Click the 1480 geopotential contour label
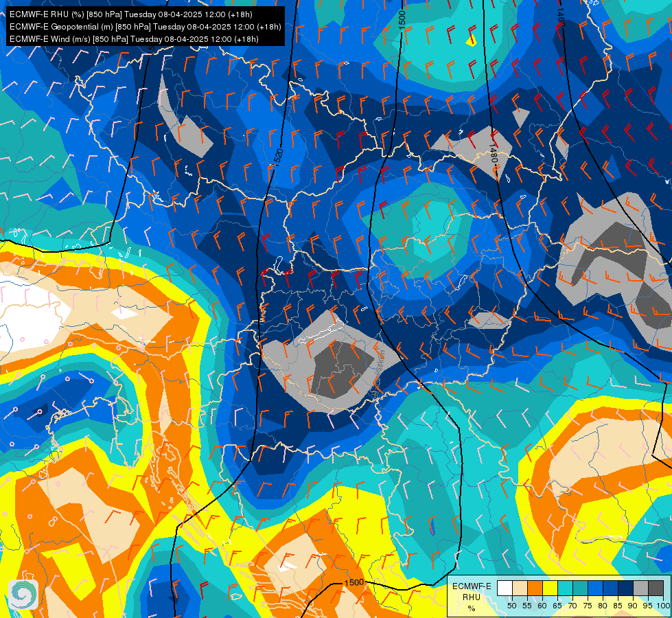Viewport: 672px width, 618px height. click(494, 154)
